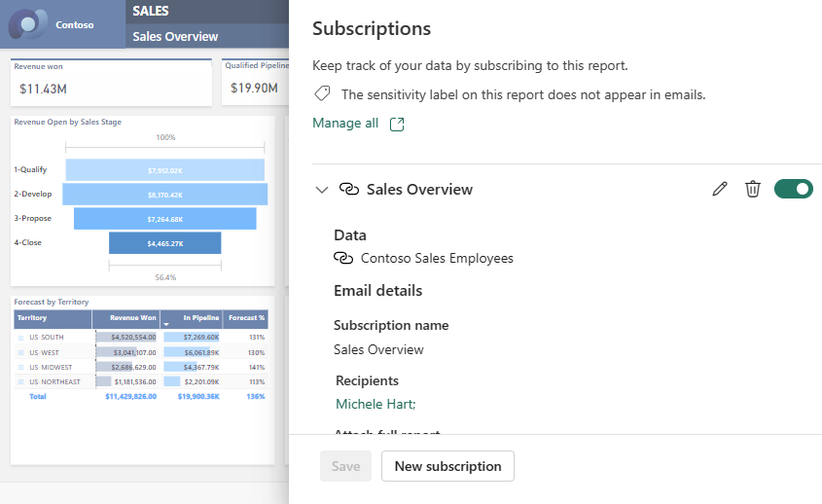Collapse the Sales Overview subscription chevron
The image size is (822, 504).
pyautogui.click(x=322, y=190)
